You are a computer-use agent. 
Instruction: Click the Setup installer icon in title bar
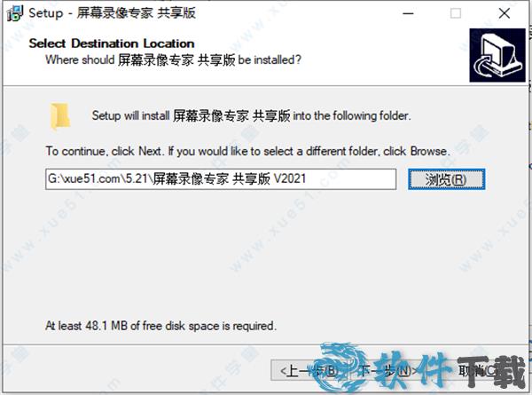[15, 13]
